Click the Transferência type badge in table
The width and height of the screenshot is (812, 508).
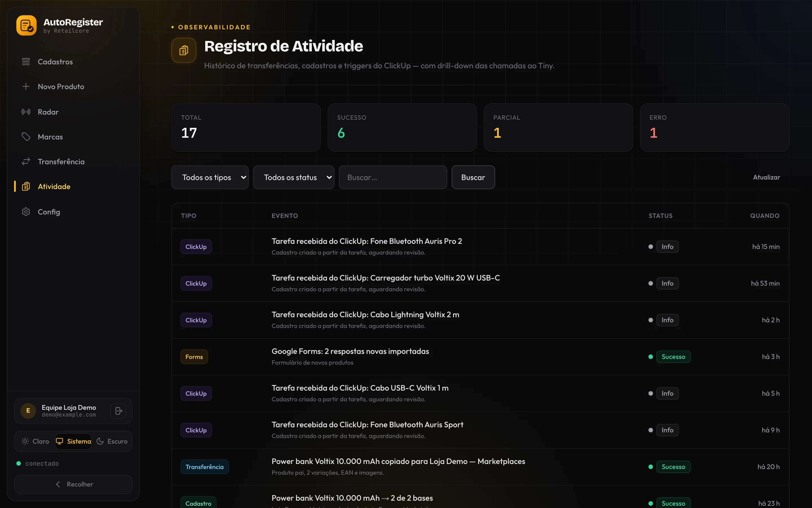tap(204, 467)
